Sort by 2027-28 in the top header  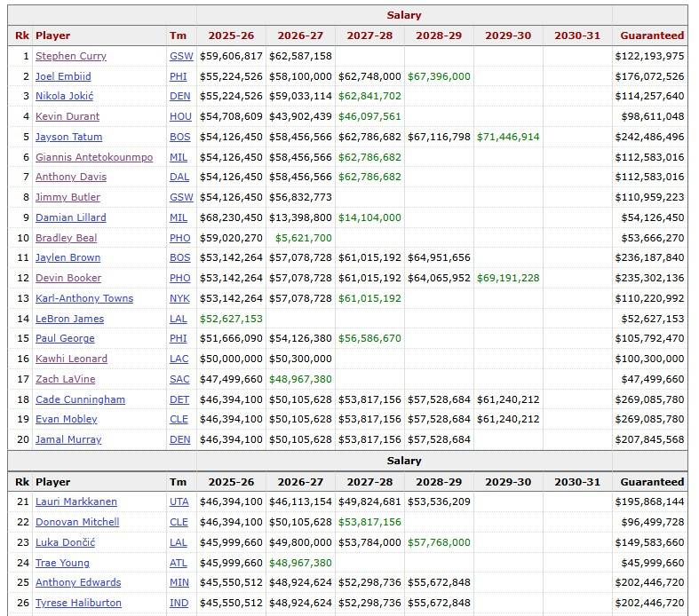(x=369, y=36)
